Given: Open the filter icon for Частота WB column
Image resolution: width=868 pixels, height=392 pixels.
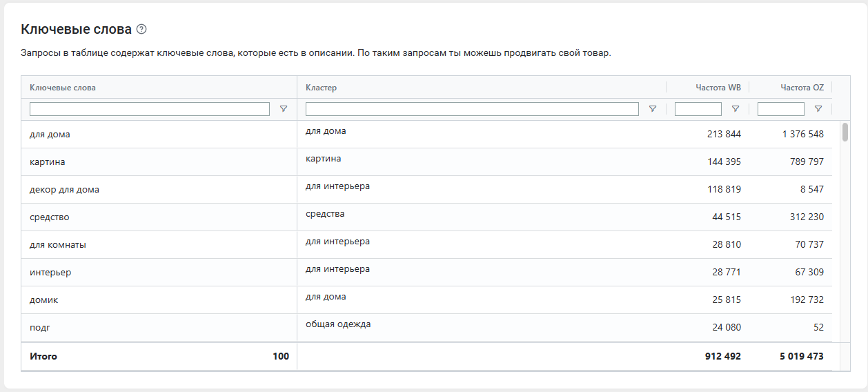Looking at the screenshot, I should pos(735,109).
